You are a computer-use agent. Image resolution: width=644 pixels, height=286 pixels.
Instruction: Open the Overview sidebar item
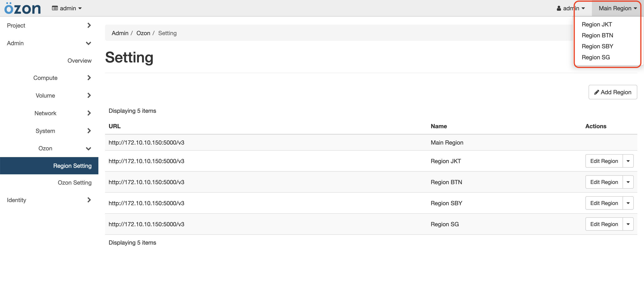pos(79,61)
